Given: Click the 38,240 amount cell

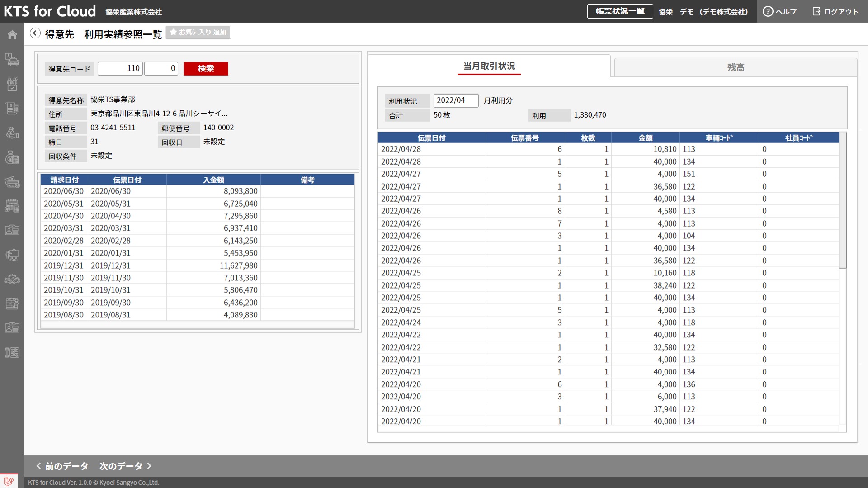Looking at the screenshot, I should (665, 286).
